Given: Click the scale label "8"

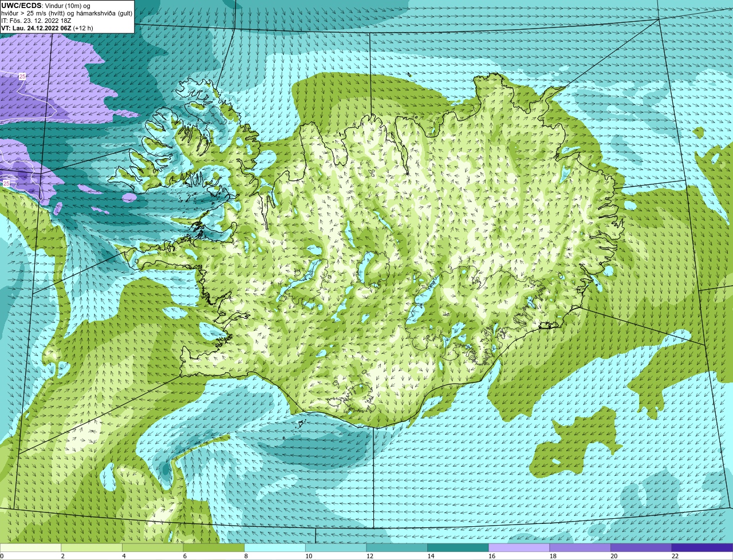Looking at the screenshot, I should [246, 556].
